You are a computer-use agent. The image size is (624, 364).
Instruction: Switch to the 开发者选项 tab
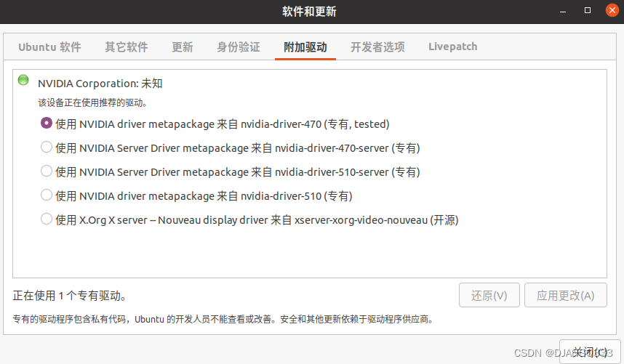point(377,47)
